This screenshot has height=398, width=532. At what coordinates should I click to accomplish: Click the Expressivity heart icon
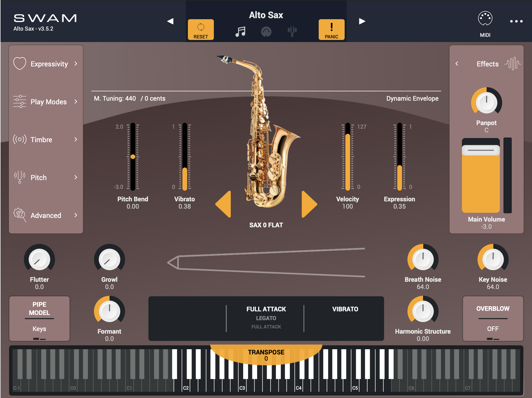tap(20, 64)
